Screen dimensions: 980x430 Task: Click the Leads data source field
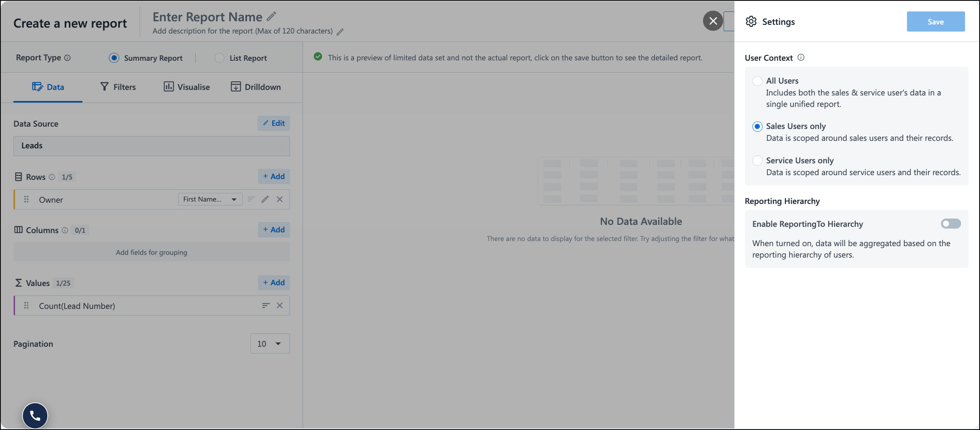click(151, 146)
